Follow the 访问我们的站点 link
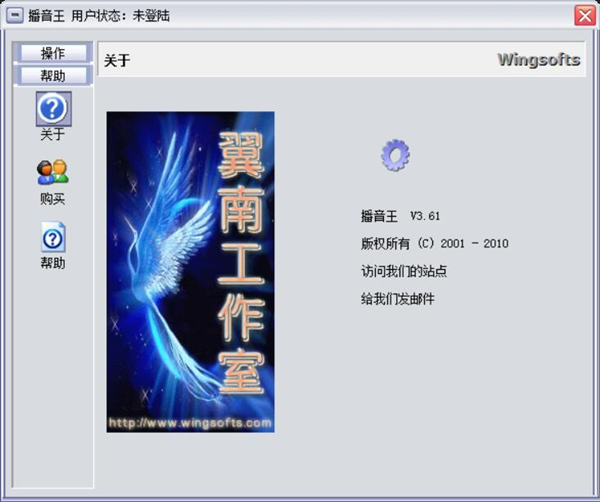This screenshot has height=502, width=600. tap(404, 271)
